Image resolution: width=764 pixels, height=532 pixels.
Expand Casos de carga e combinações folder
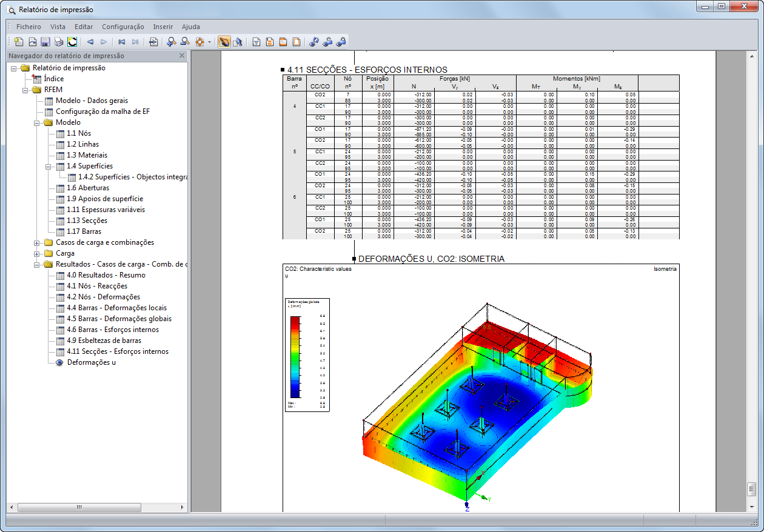[x=37, y=242]
